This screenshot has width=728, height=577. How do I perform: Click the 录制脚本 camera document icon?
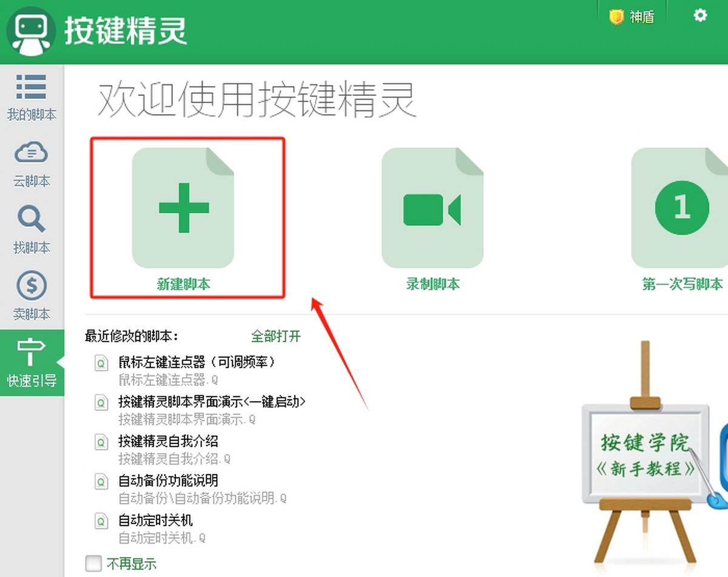coord(433,208)
